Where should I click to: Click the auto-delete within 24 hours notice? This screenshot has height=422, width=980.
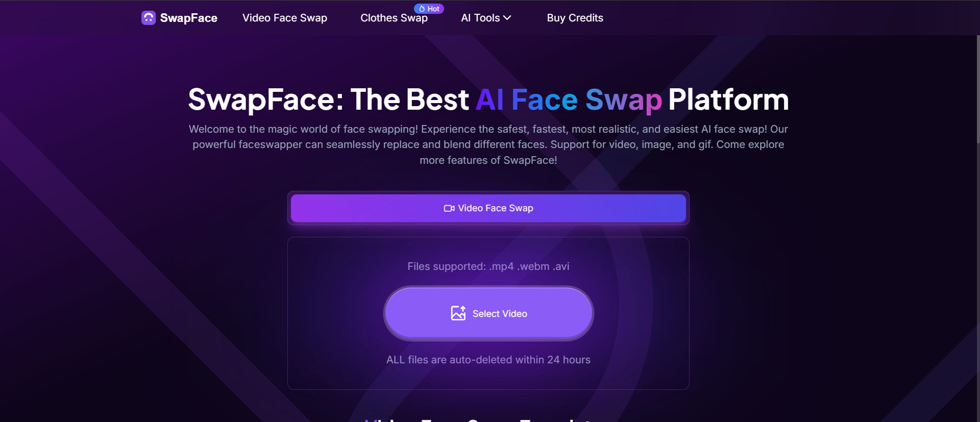[x=488, y=359]
